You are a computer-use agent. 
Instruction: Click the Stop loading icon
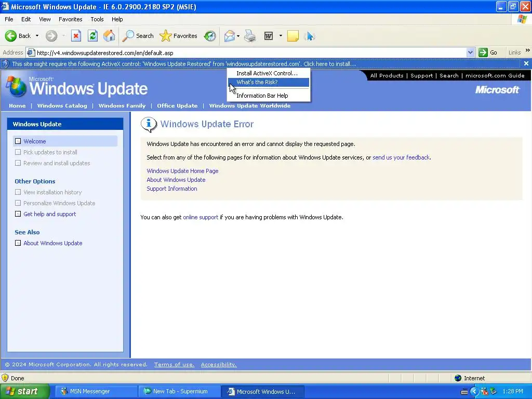[76, 36]
